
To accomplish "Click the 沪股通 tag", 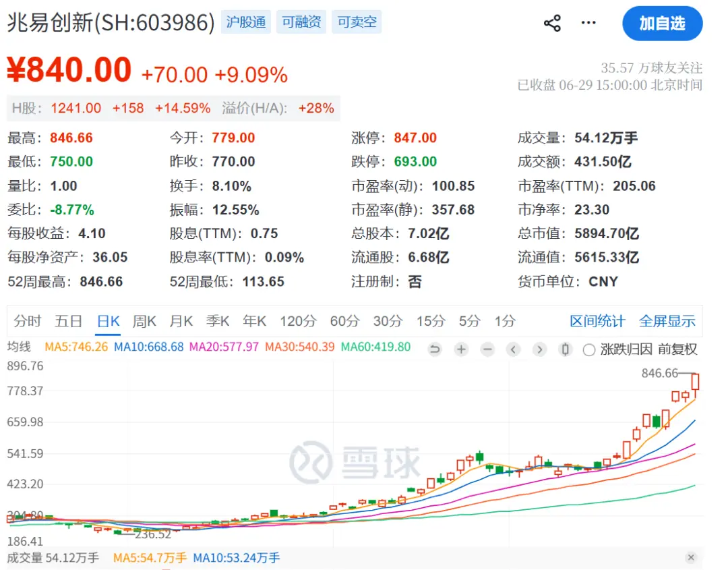I will (x=246, y=22).
